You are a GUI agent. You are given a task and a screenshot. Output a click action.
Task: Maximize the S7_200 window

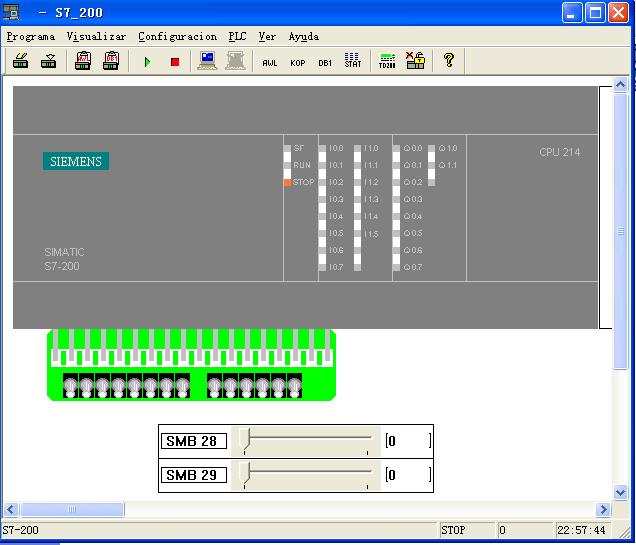595,13
